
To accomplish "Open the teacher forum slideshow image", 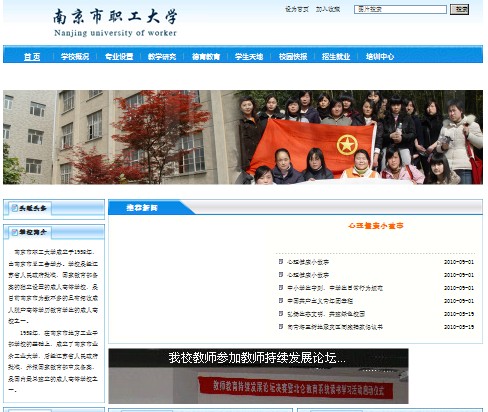I will coord(258,376).
